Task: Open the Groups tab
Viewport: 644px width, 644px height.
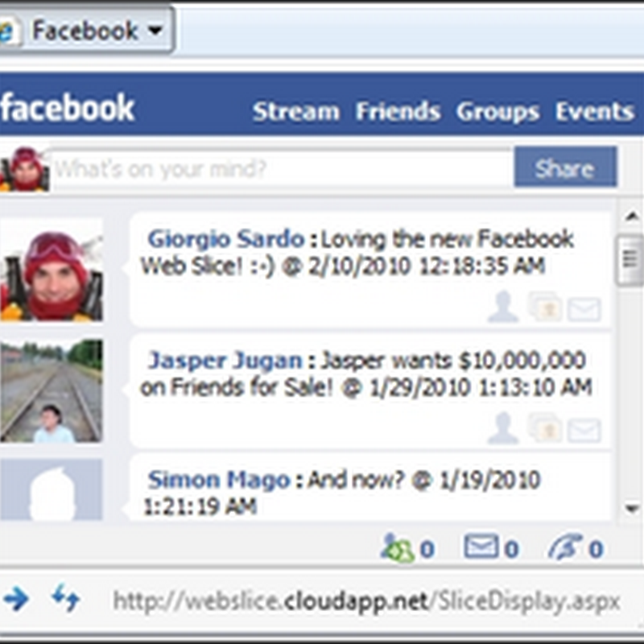Action: [x=497, y=112]
